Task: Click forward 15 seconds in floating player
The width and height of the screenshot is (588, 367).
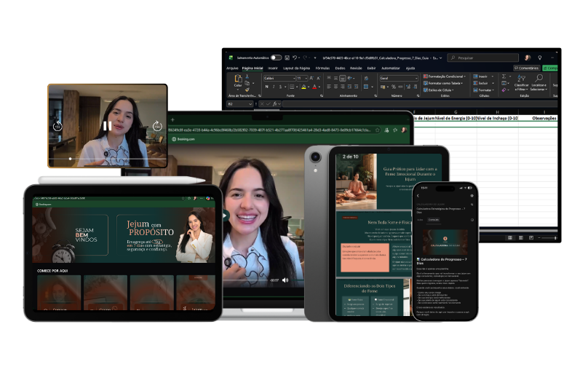Action: click(157, 126)
